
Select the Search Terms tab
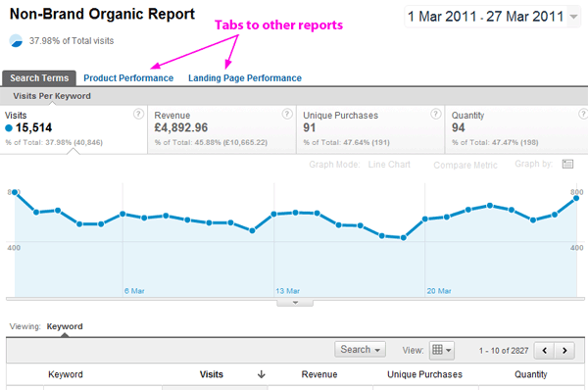click(x=39, y=78)
